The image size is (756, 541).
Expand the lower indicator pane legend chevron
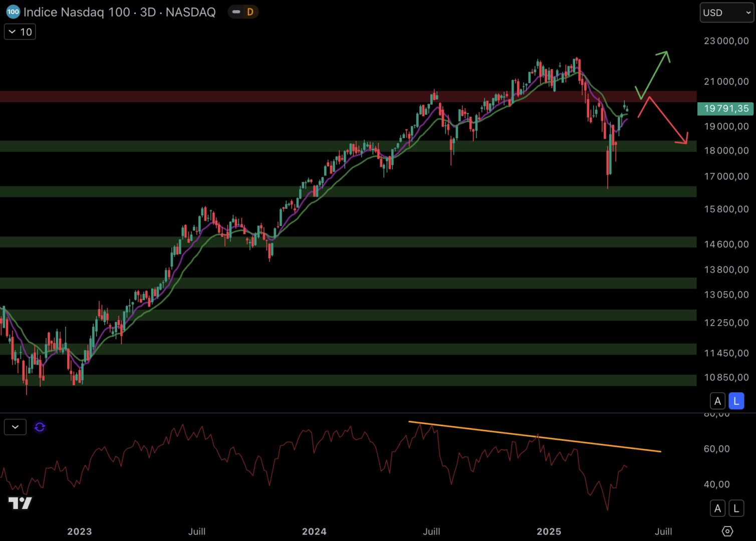(x=15, y=427)
